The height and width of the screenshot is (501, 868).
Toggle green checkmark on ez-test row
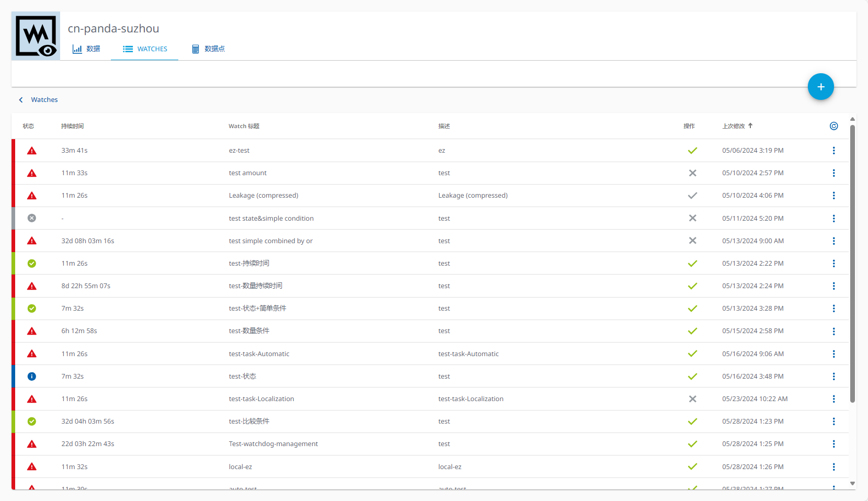[x=692, y=151]
